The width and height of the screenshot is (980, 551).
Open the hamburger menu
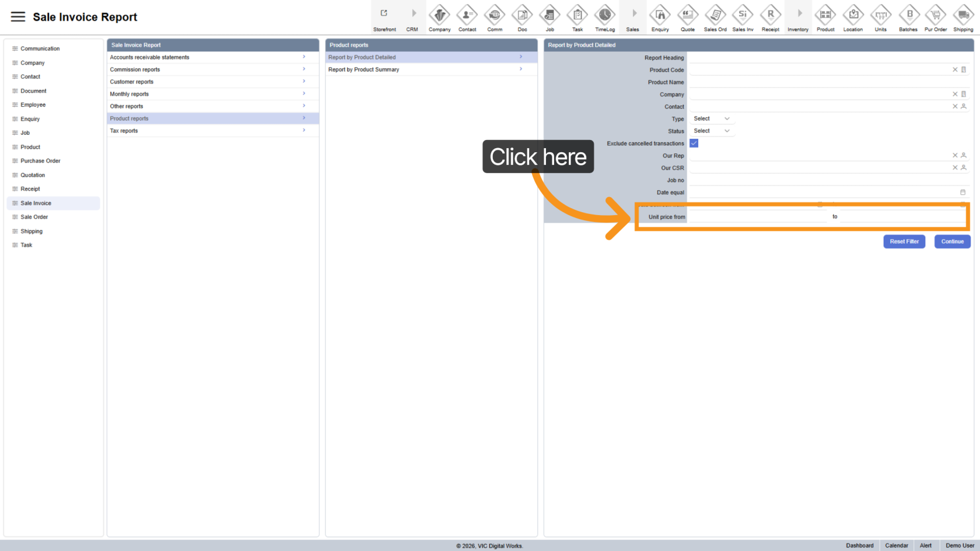(x=18, y=17)
